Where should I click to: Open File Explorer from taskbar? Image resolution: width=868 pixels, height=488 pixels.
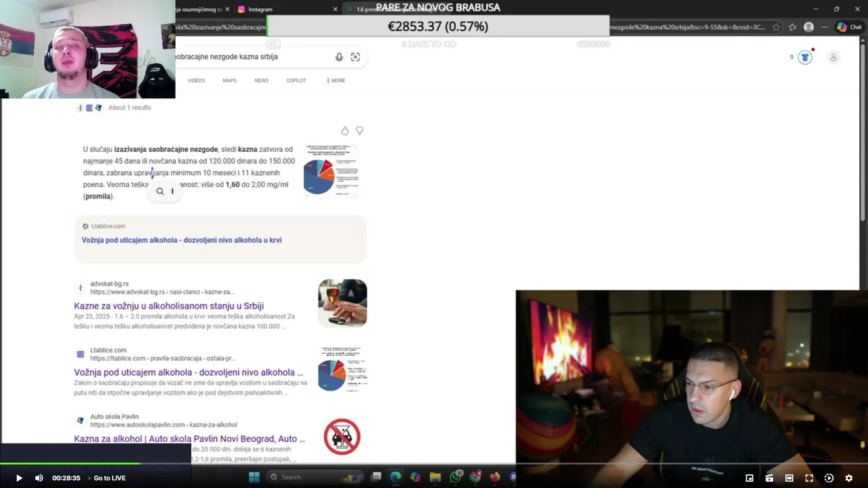[435, 477]
